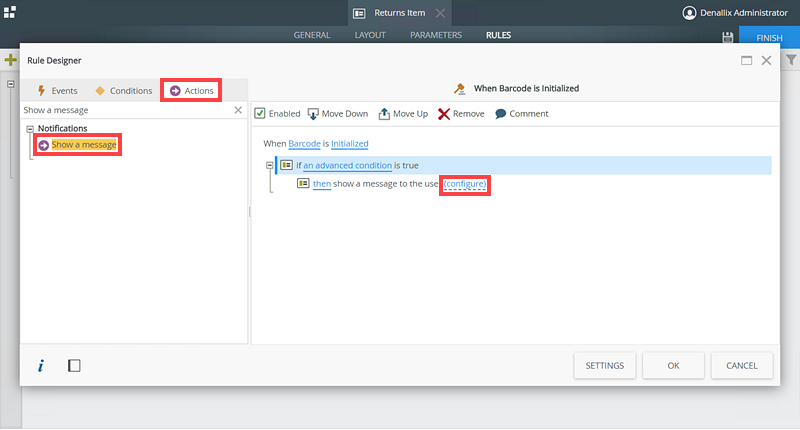Image resolution: width=800 pixels, height=430 pixels.
Task: Click the show message action icon
Action: 303,184
